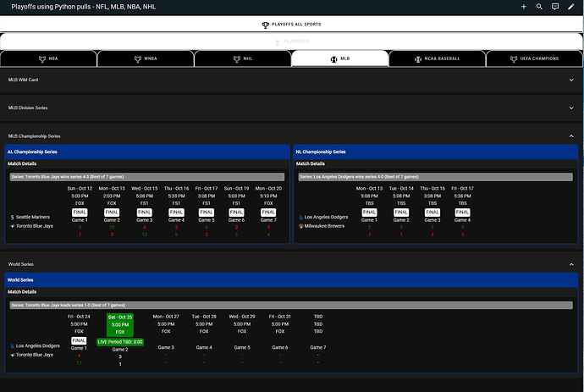Click the trophy icon on the WNBA tab
Screen dimensions: 584x392
(138, 59)
